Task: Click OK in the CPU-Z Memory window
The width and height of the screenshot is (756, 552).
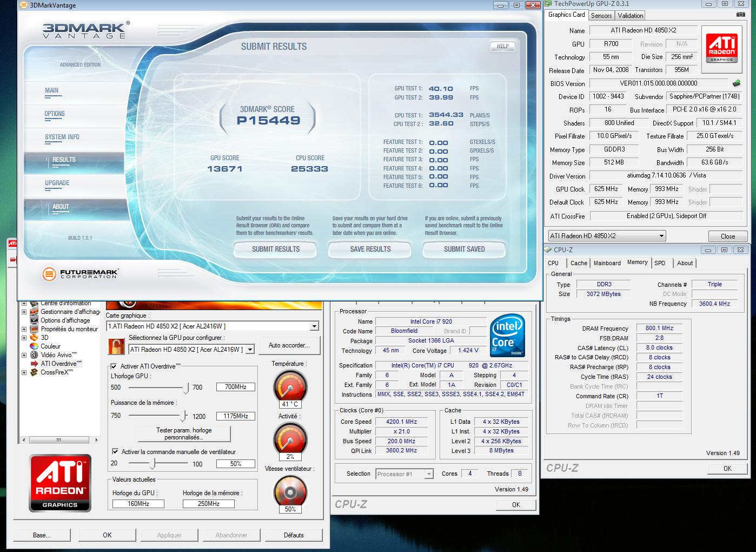Action: click(727, 469)
